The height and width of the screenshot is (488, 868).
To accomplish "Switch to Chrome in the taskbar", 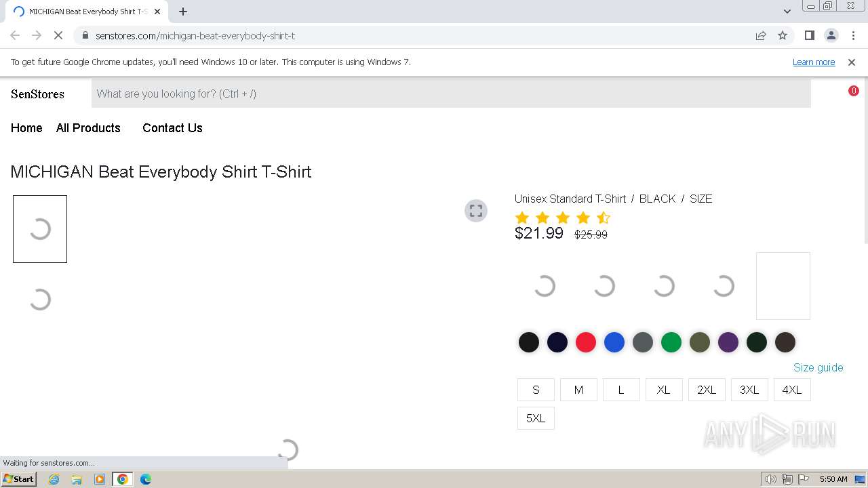I will (x=123, y=479).
